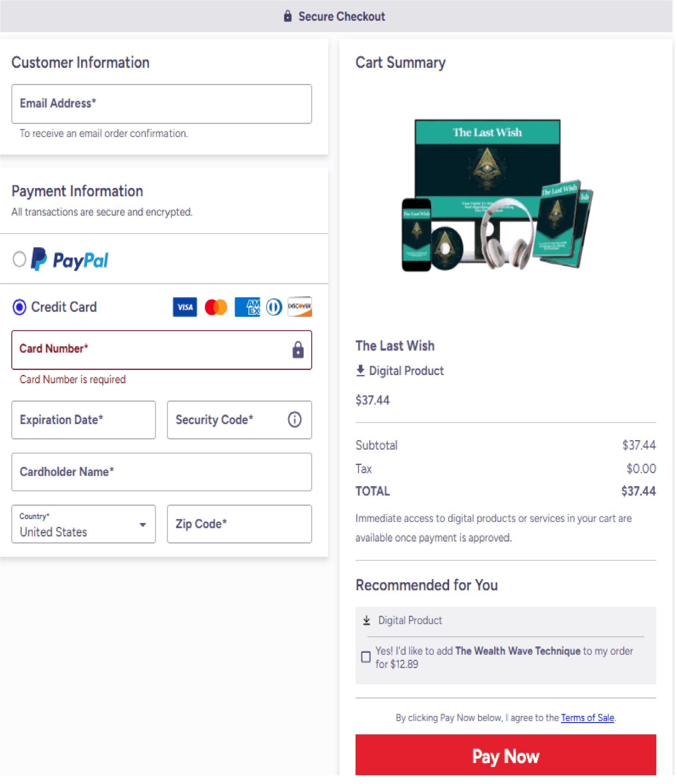This screenshot has width=677, height=784.
Task: Click the Secure Checkout padlock icon
Action: 289,16
